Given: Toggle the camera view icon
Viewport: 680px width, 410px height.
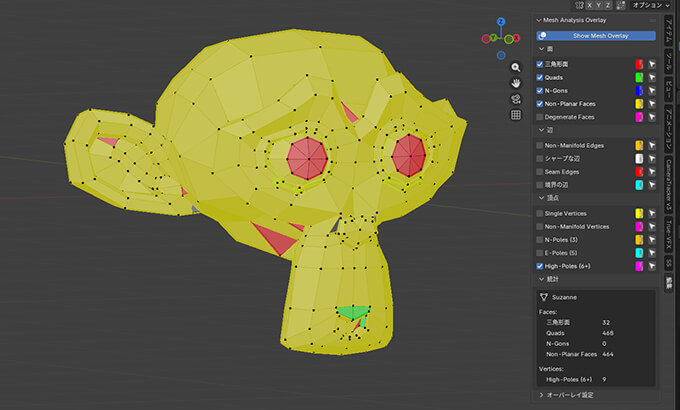Looking at the screenshot, I should [x=516, y=99].
